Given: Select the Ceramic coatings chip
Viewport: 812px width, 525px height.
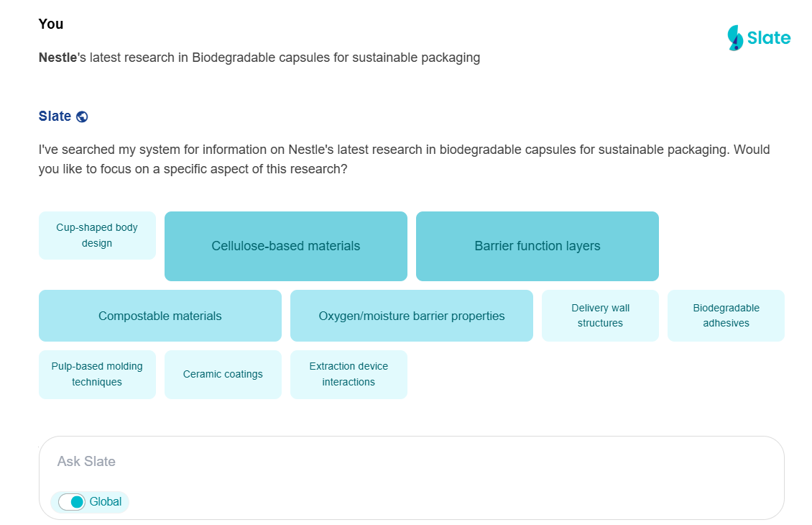Looking at the screenshot, I should pyautogui.click(x=223, y=374).
